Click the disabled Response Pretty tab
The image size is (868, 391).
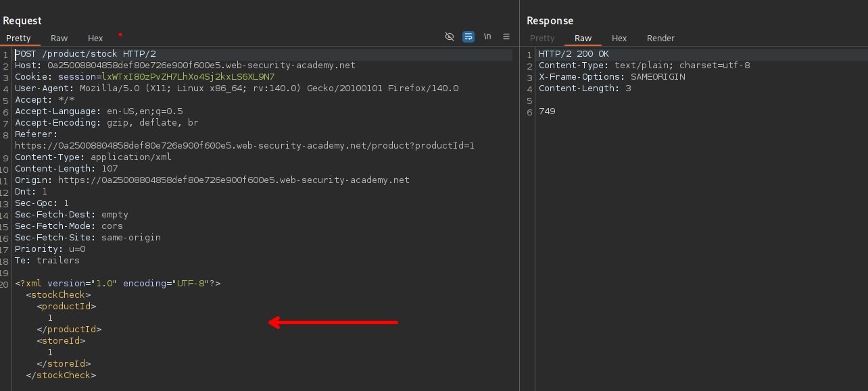542,38
